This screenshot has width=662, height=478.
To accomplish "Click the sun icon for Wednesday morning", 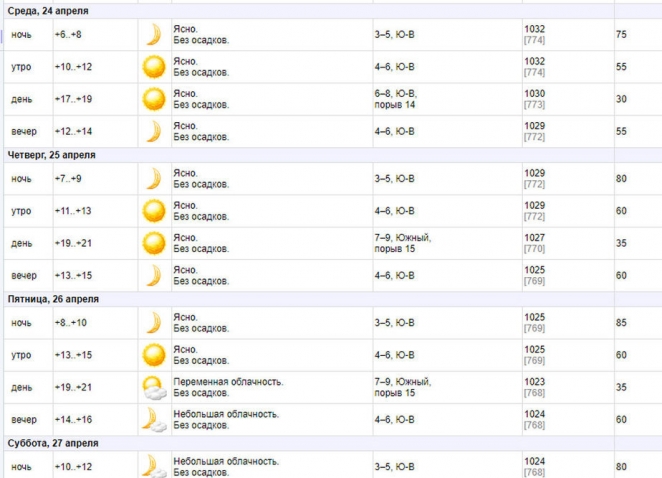I will click(153, 67).
